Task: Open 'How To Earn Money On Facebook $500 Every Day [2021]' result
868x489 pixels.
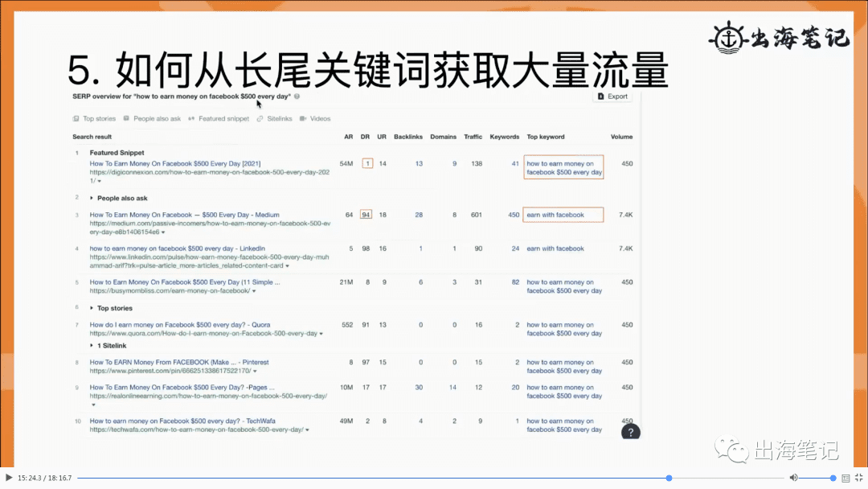Action: pyautogui.click(x=175, y=164)
